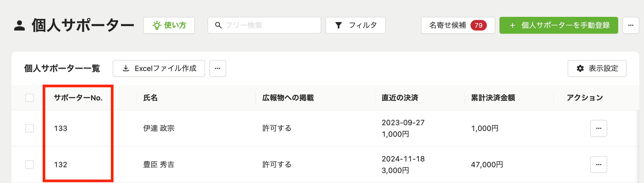Image resolution: width=644 pixels, height=183 pixels.
Task: Toggle the select-all checkbox in the header
Action: 30,98
